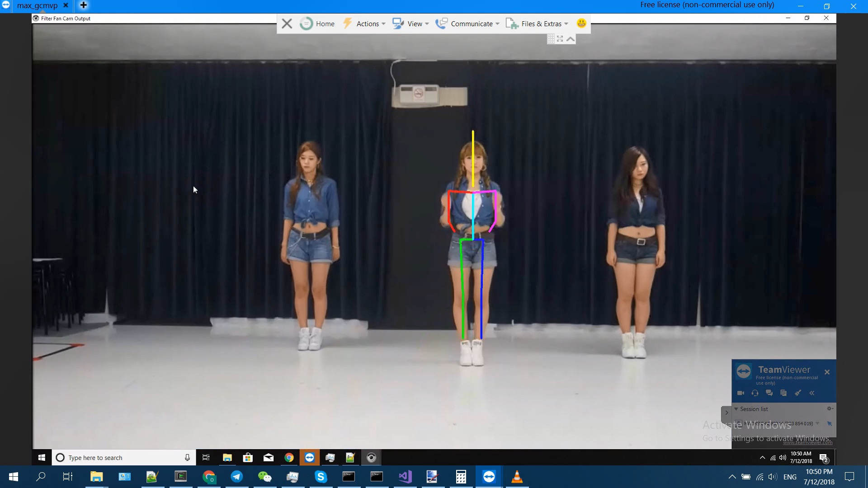
Task: Click the headset audio icon in TeamViewer panel
Action: point(755,393)
